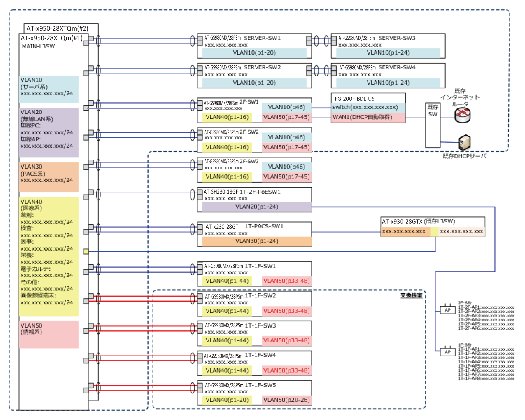The image size is (525, 420).
Task: Click VLAN50(p17-45) block in 2F-SW1
Action: click(x=287, y=117)
